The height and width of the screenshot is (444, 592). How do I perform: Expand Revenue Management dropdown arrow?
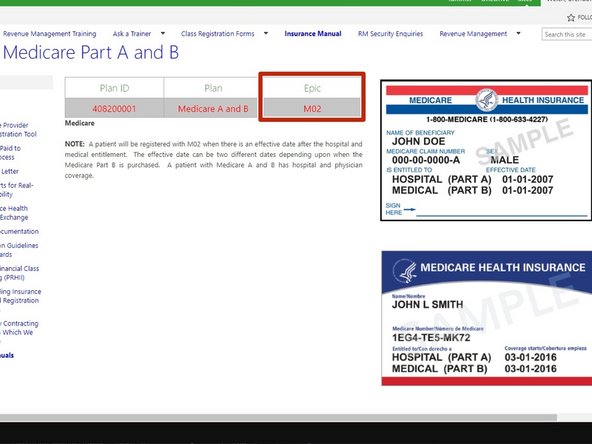tap(518, 33)
